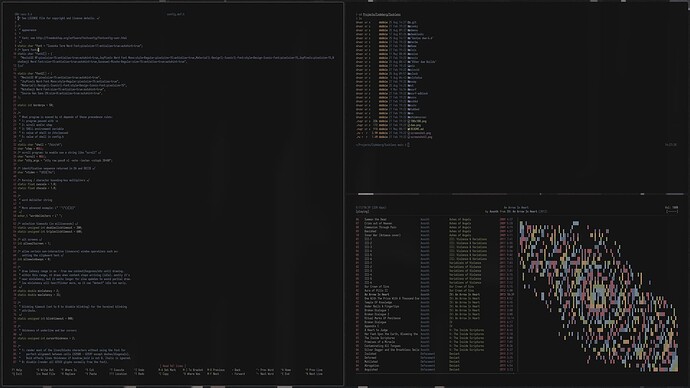Click the Write Out shortcut in nano

[x=45, y=370]
